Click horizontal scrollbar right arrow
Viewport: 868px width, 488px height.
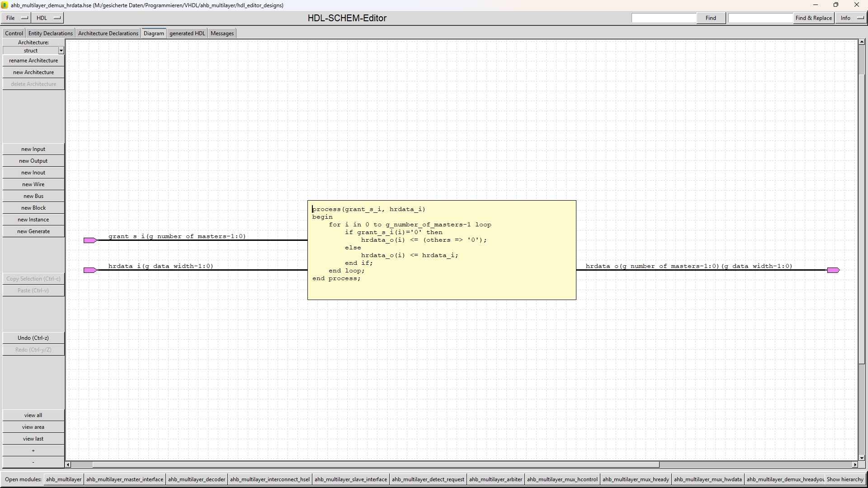[x=854, y=465]
